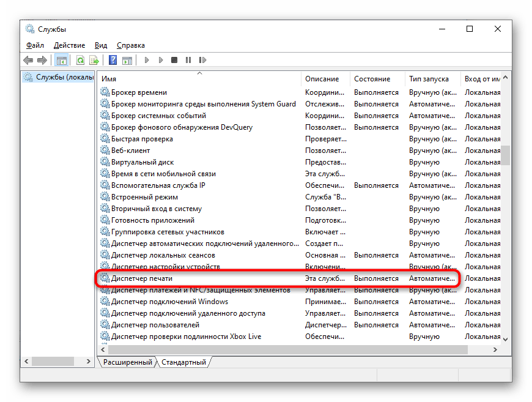This screenshot has height=402, width=532.
Task: Toggle the Show/Hide Console Tree icon
Action: (61, 59)
